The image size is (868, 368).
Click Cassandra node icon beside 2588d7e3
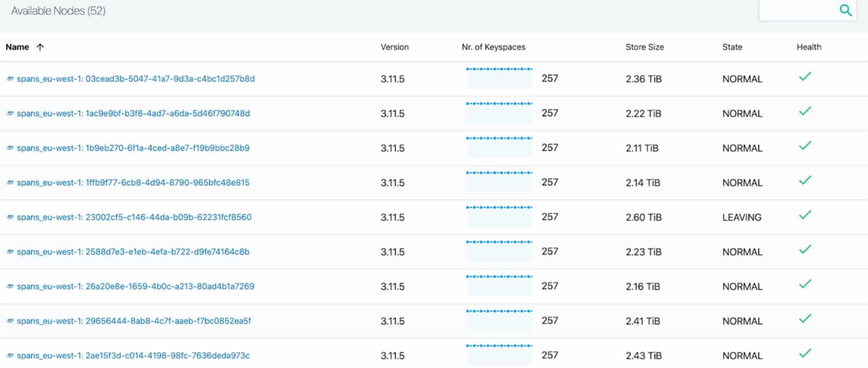coord(10,252)
